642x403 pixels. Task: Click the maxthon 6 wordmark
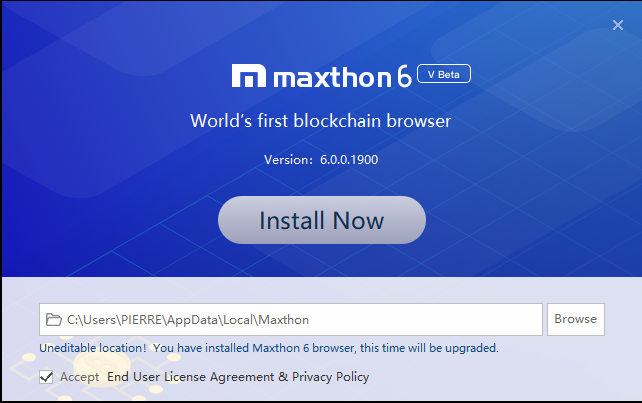[x=338, y=77]
